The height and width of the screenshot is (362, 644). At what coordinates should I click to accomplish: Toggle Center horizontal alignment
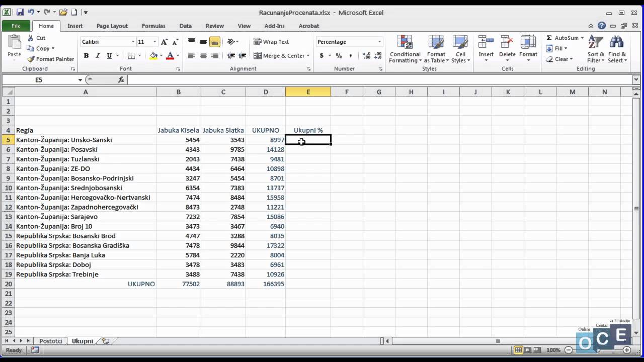pyautogui.click(x=203, y=56)
